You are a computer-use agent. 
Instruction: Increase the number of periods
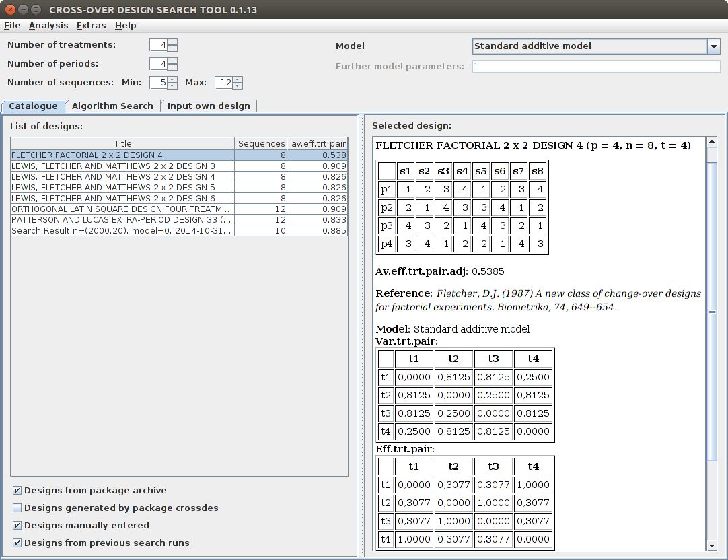pos(172,61)
